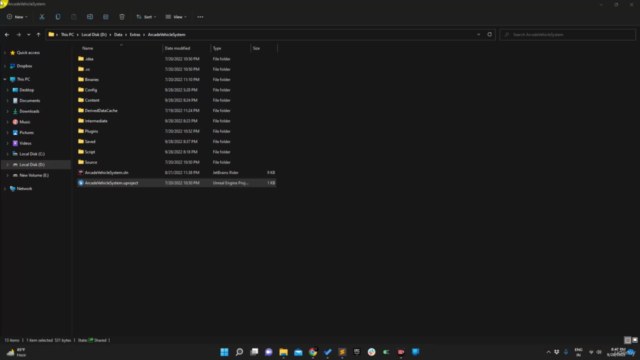This screenshot has height=360, width=640.
Task: Select Quick access in sidebar
Action: coord(28,53)
